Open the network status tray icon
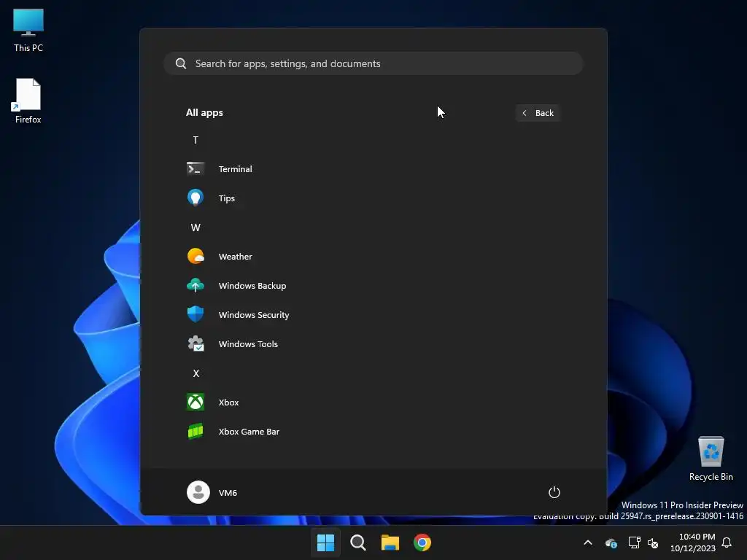The image size is (747, 560). (634, 542)
